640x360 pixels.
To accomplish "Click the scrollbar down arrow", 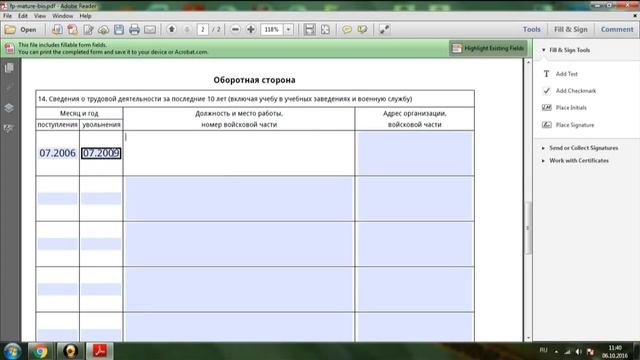I will tap(528, 338).
